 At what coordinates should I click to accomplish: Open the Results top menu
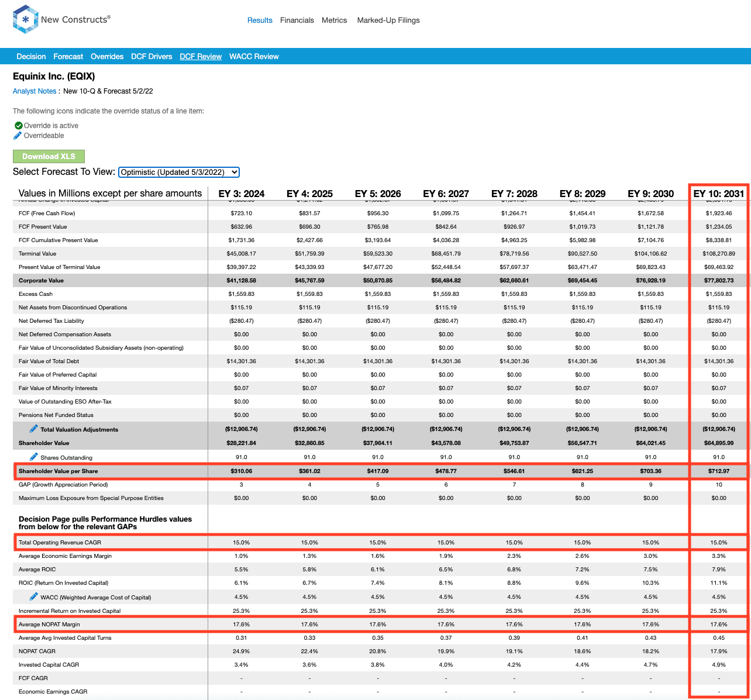pyautogui.click(x=260, y=20)
